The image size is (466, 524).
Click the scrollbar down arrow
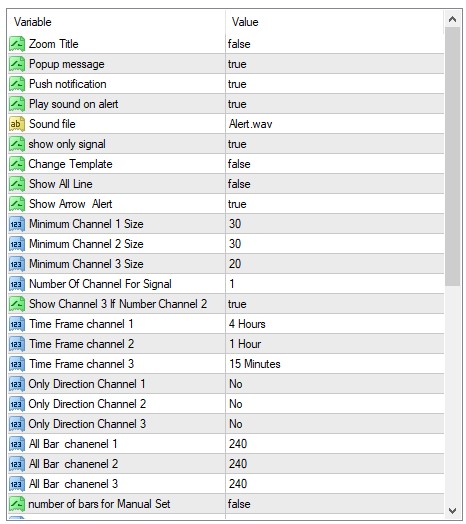click(x=453, y=510)
